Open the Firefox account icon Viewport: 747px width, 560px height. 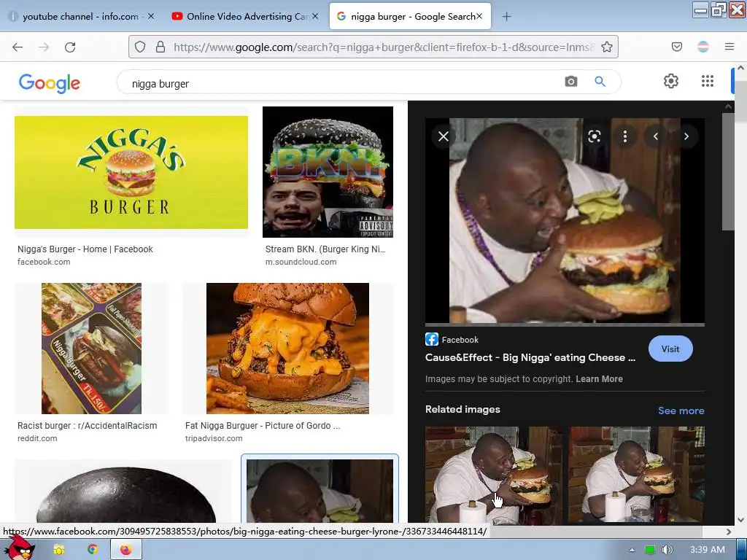point(703,47)
